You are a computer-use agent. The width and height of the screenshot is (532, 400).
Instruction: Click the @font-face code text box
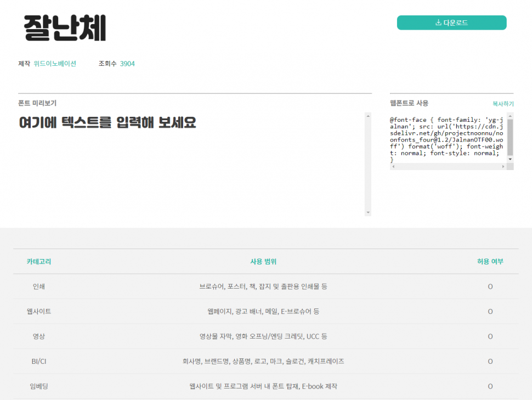tap(446, 139)
